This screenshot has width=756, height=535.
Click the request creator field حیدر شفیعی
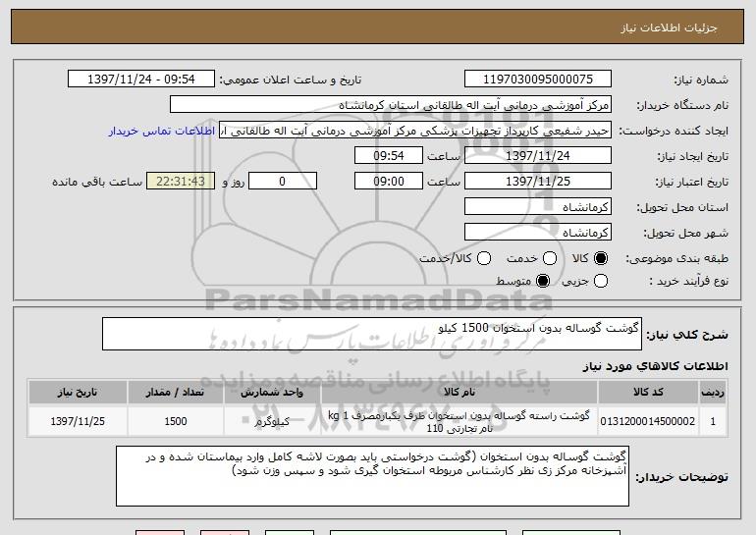pyautogui.click(x=415, y=131)
